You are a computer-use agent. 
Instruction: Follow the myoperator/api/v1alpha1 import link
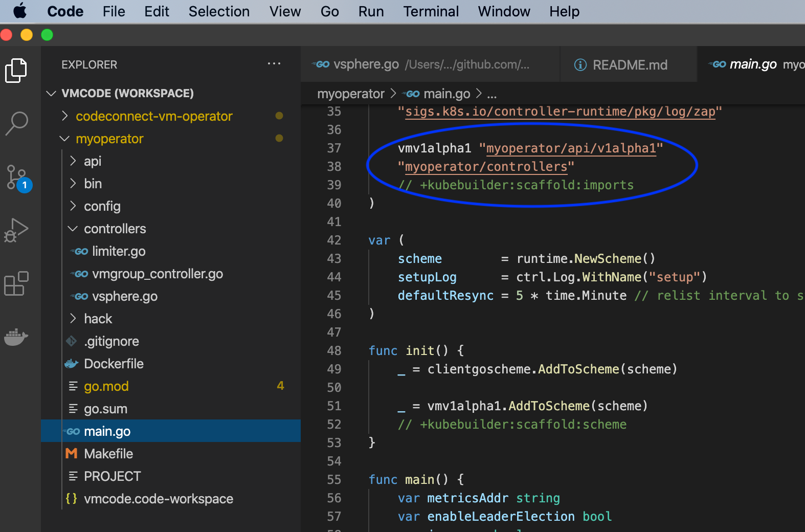(571, 148)
